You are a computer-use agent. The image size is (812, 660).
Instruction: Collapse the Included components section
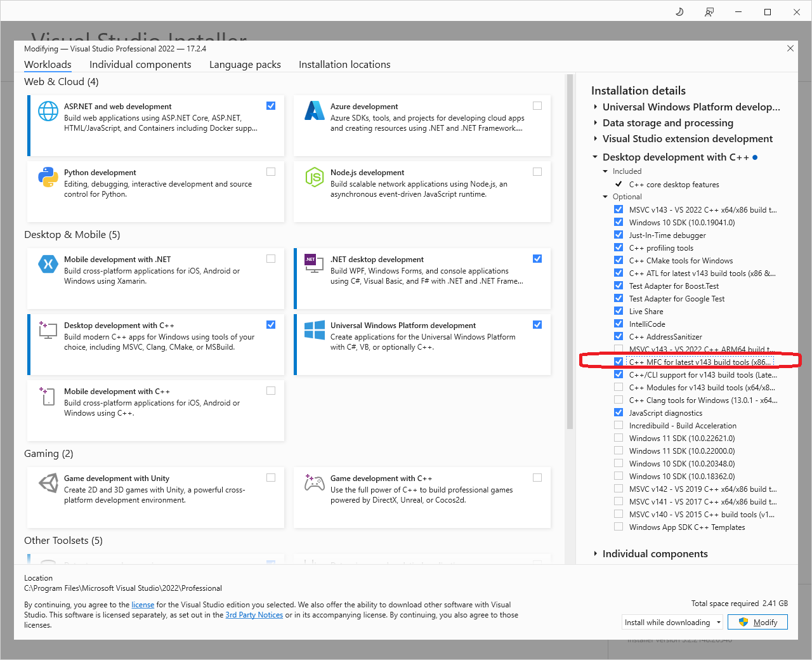point(605,171)
